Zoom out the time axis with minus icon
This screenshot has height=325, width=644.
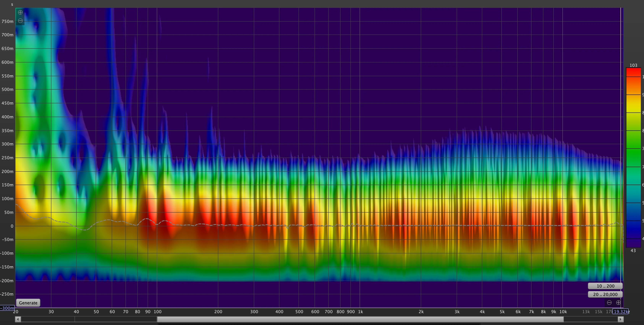click(x=20, y=21)
